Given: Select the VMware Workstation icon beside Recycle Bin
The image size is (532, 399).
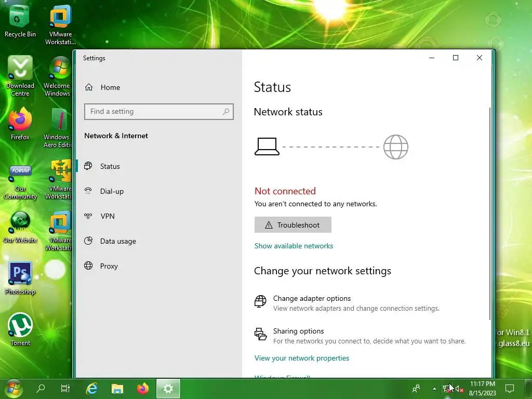Looking at the screenshot, I should pyautogui.click(x=60, y=25).
